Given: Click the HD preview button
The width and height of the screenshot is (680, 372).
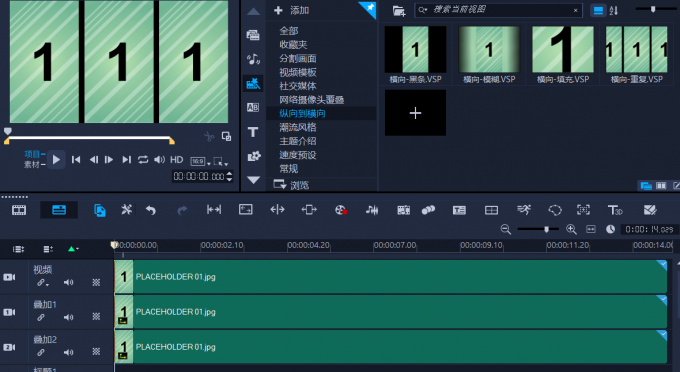Looking at the screenshot, I should (177, 160).
